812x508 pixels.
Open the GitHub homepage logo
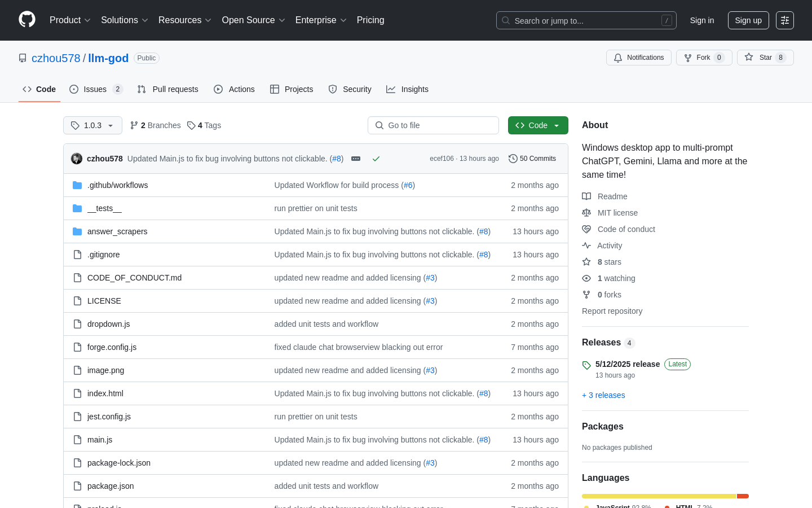[x=27, y=20]
